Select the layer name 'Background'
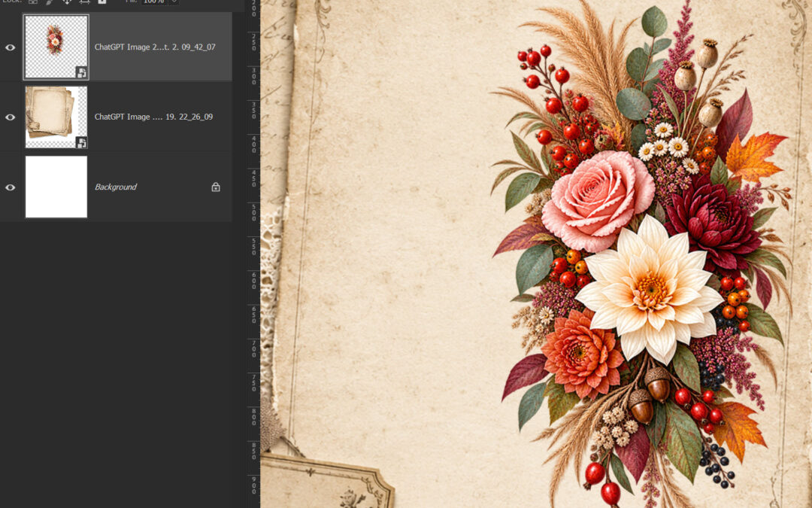The height and width of the screenshot is (508, 812). [x=116, y=187]
